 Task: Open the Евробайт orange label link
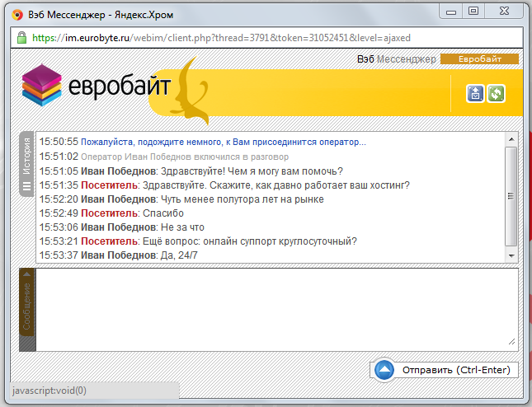click(x=479, y=59)
